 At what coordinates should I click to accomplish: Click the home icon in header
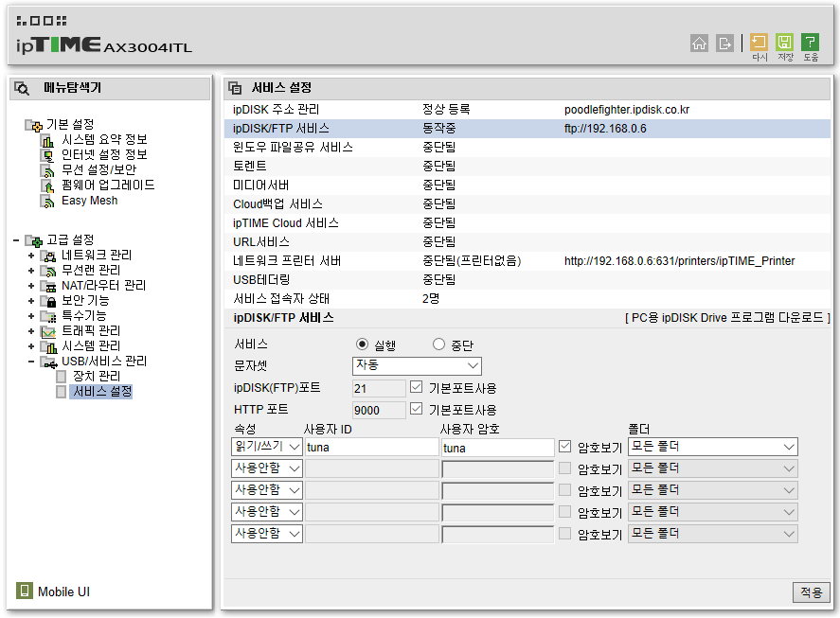tap(700, 43)
